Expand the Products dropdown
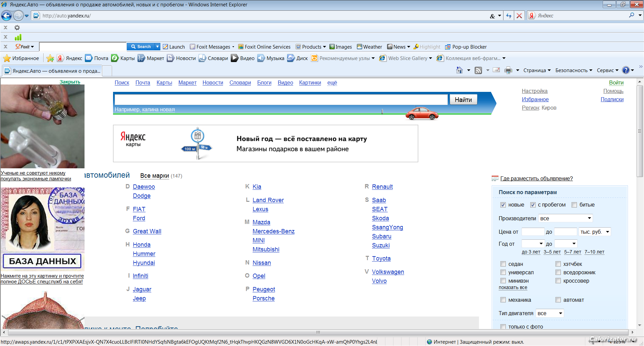The height and width of the screenshot is (346, 644). (x=324, y=47)
